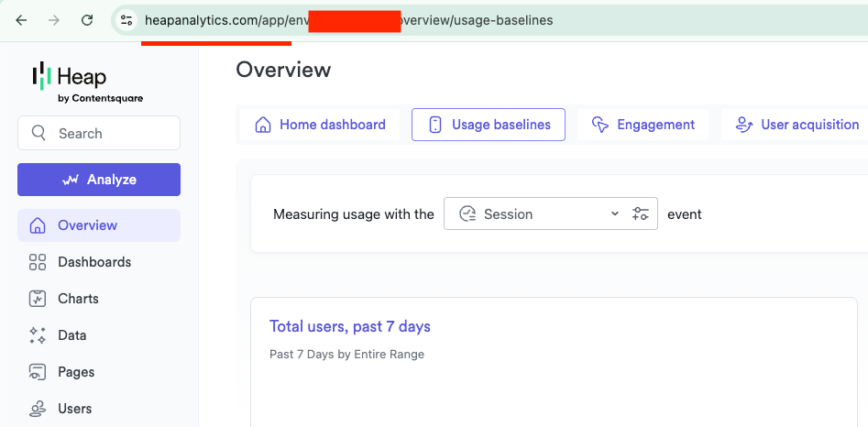Focus the Search field in the sidebar
The image size is (868, 427).
click(x=99, y=133)
